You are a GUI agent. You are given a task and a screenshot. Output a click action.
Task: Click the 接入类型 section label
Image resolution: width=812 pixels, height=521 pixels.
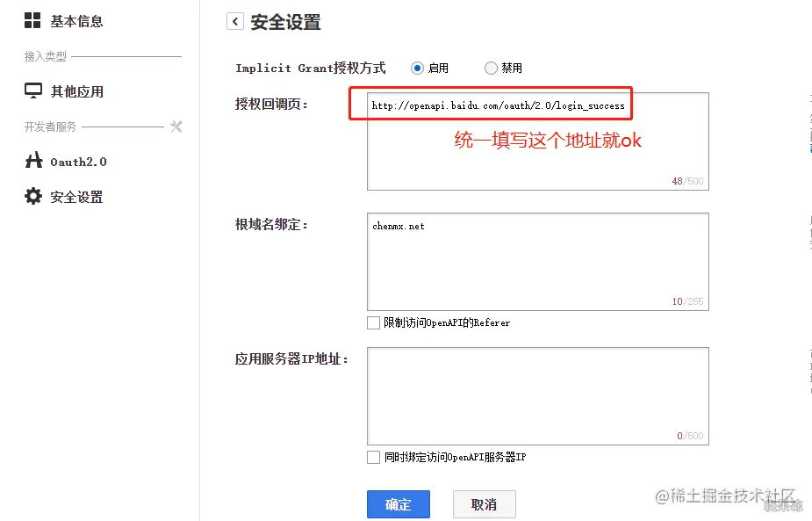click(x=45, y=56)
